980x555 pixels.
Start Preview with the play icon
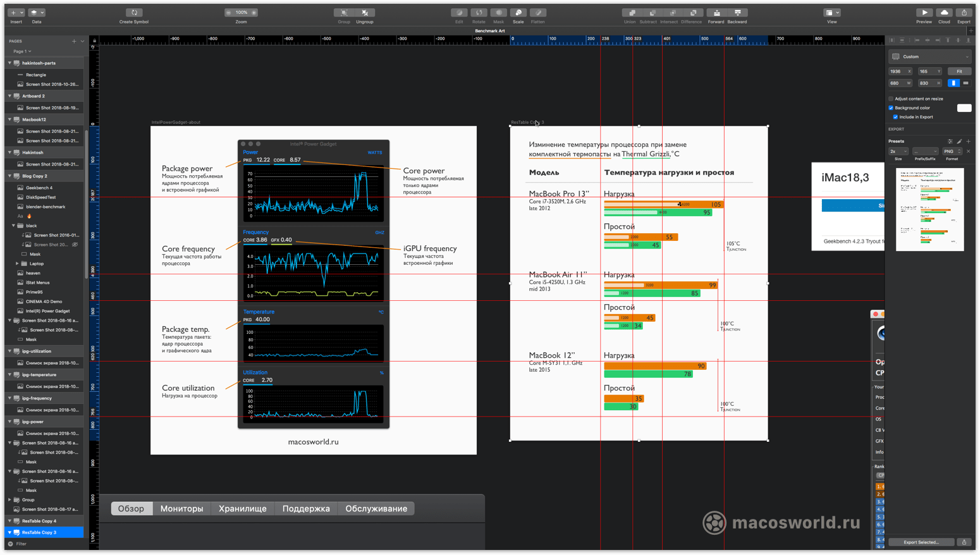tap(924, 13)
